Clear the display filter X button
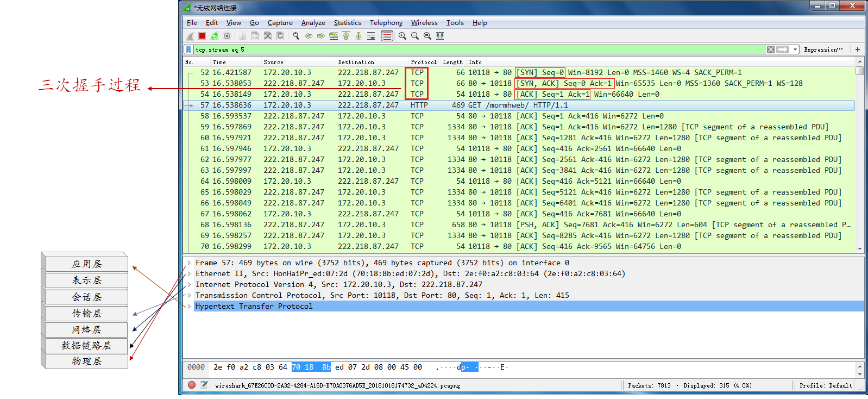868x399 pixels. (x=771, y=49)
